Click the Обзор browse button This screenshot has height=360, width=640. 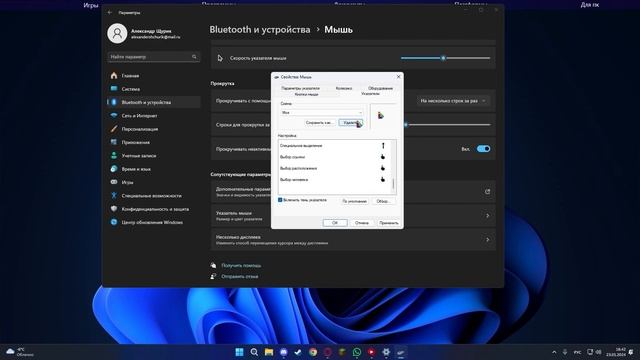pos(383,201)
